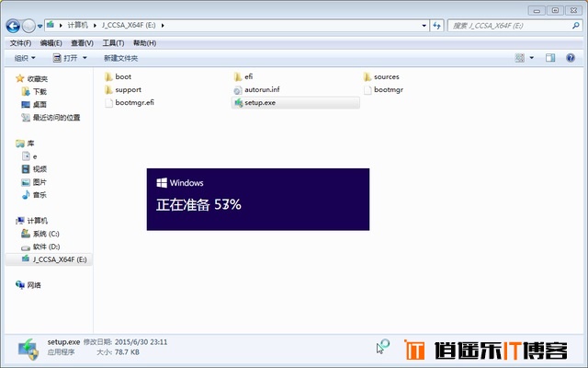Image resolution: width=588 pixels, height=368 pixels.
Task: Click J_CCSA_X64F (E:) in the address path
Action: click(129, 26)
